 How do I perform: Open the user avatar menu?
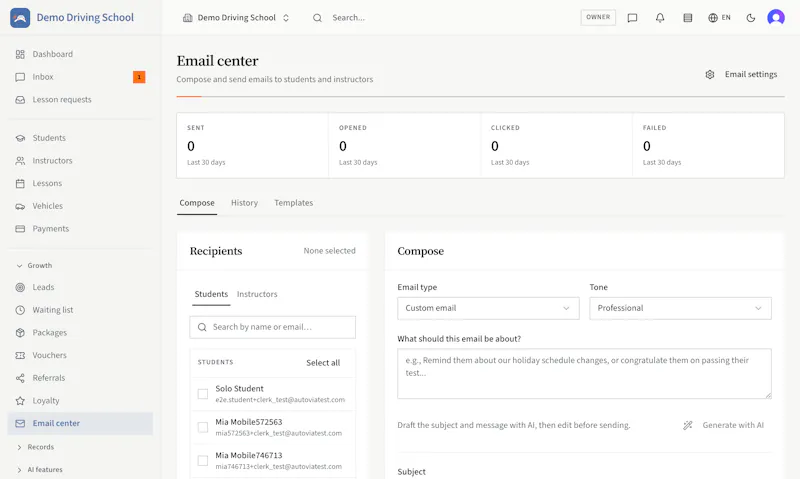click(776, 17)
